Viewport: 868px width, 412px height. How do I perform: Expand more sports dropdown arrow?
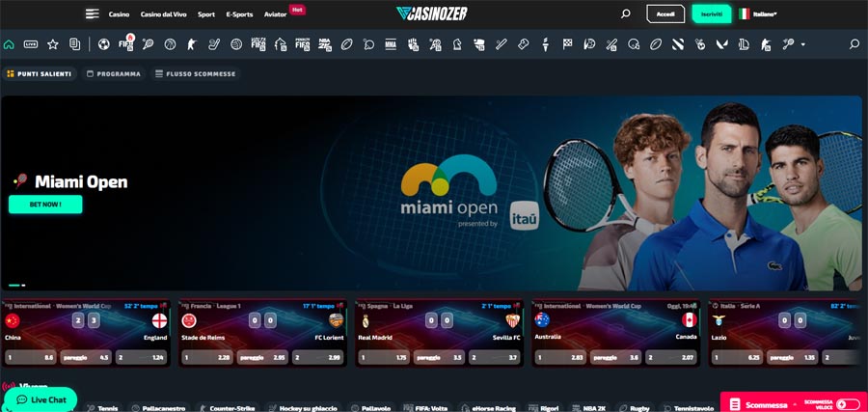click(802, 44)
